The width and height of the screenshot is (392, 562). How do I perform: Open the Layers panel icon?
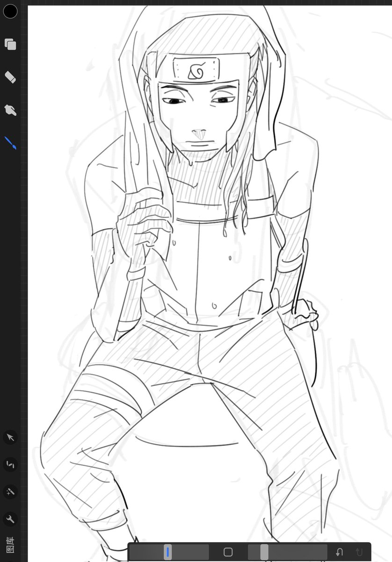[x=10, y=44]
